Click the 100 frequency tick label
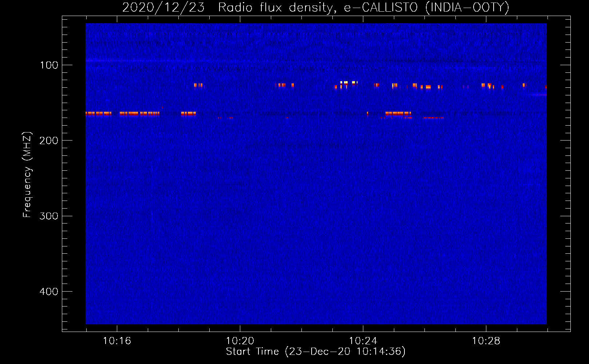Image resolution: width=589 pixels, height=364 pixels. pos(49,65)
